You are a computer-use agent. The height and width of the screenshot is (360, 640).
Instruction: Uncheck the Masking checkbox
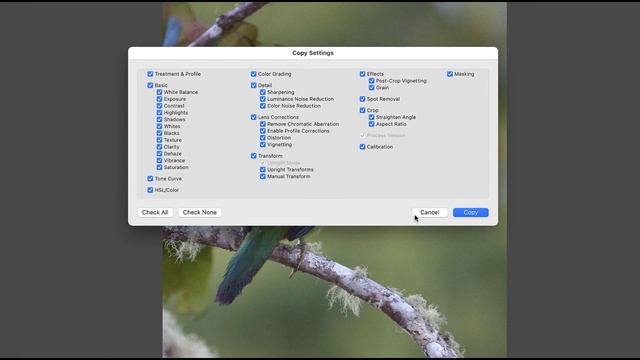pyautogui.click(x=450, y=74)
